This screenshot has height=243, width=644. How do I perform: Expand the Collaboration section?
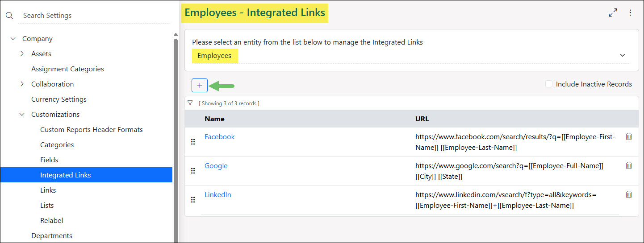tap(22, 84)
